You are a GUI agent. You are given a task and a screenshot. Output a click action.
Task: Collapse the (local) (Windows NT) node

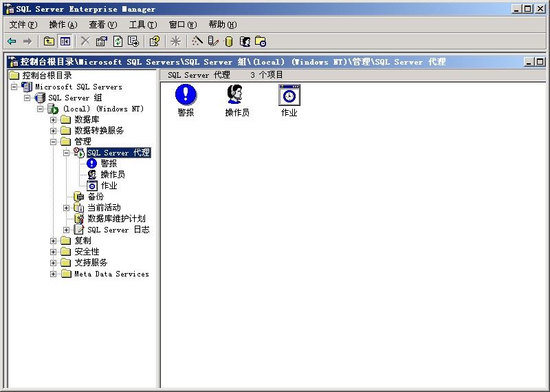point(40,109)
